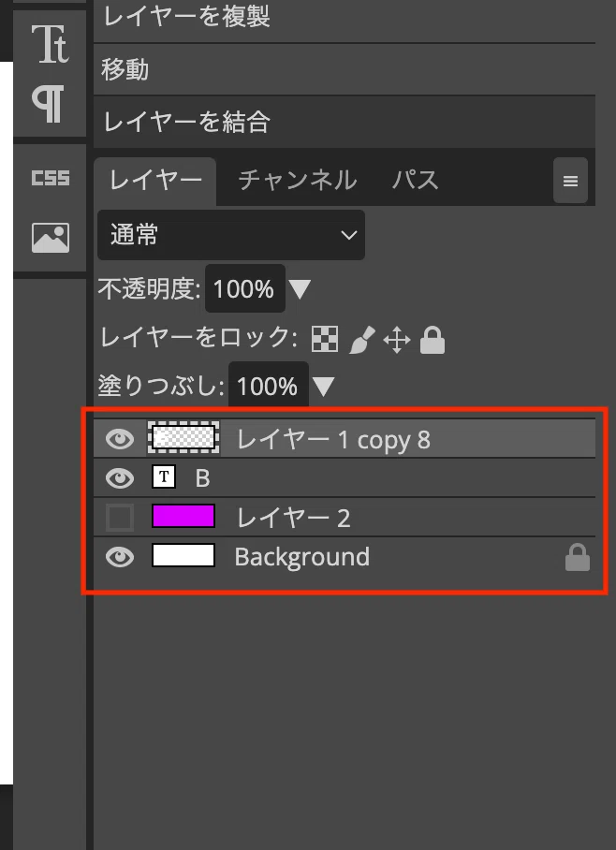Open the Paragraph panel icon
616x850 pixels.
(49, 103)
